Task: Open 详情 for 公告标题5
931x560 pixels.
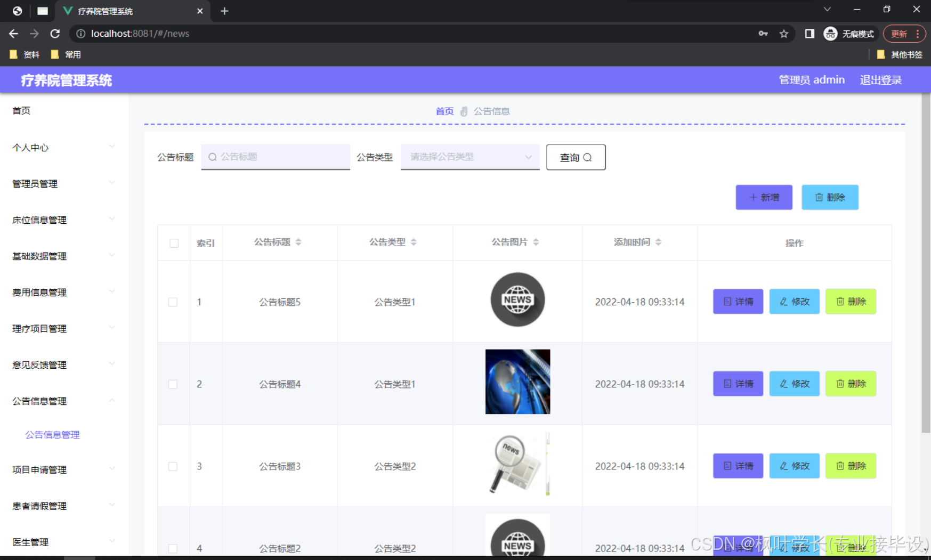Action: click(738, 302)
